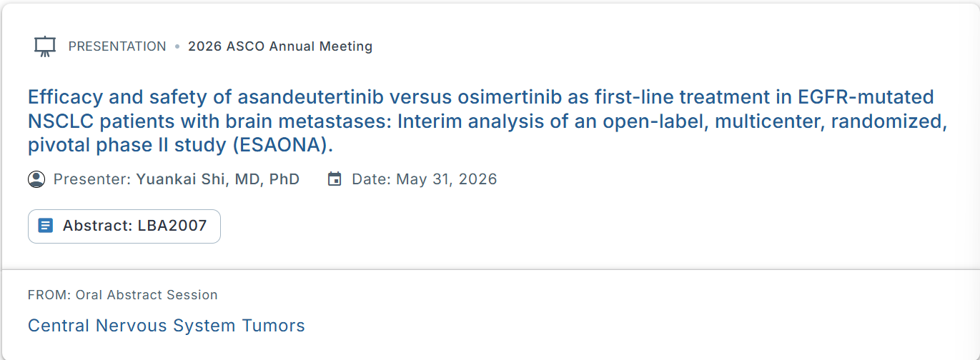Click the divider line above the session footer
This screenshot has width=980, height=360.
490,270
